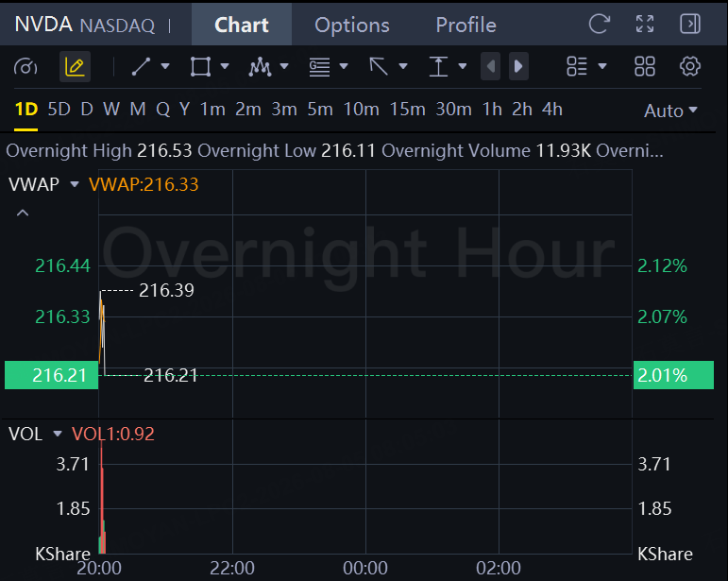Select the 2m interval

pyautogui.click(x=248, y=110)
